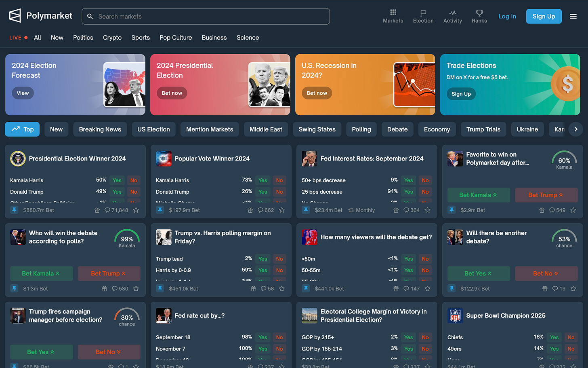The height and width of the screenshot is (368, 588).
Task: Star the Will there be another debate market
Action: pos(573,289)
